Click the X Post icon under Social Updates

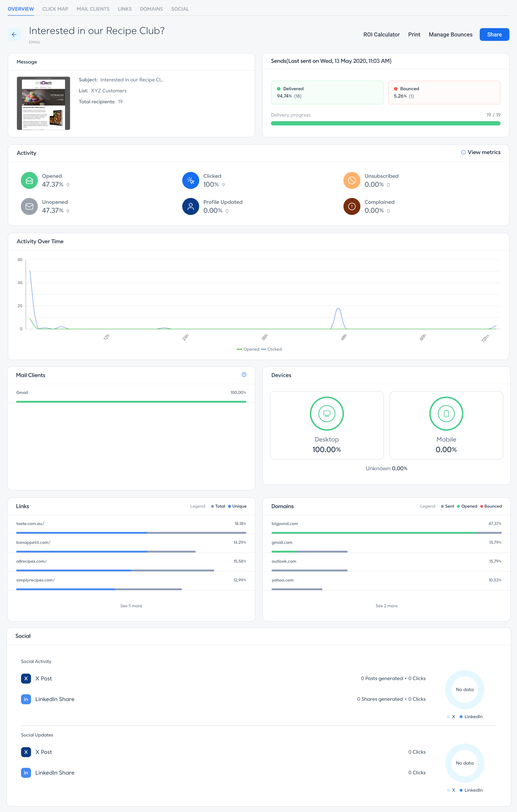click(26, 752)
